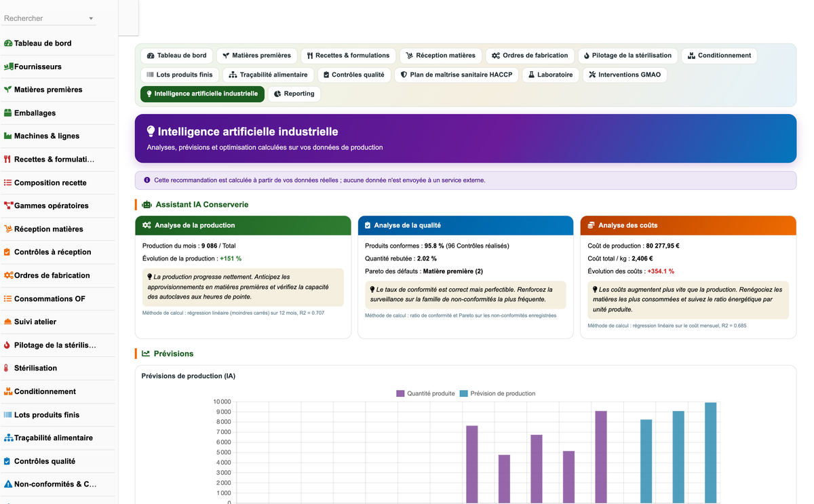Select the Interventions GMAO tab
This screenshot has height=504, width=814.
pos(625,75)
